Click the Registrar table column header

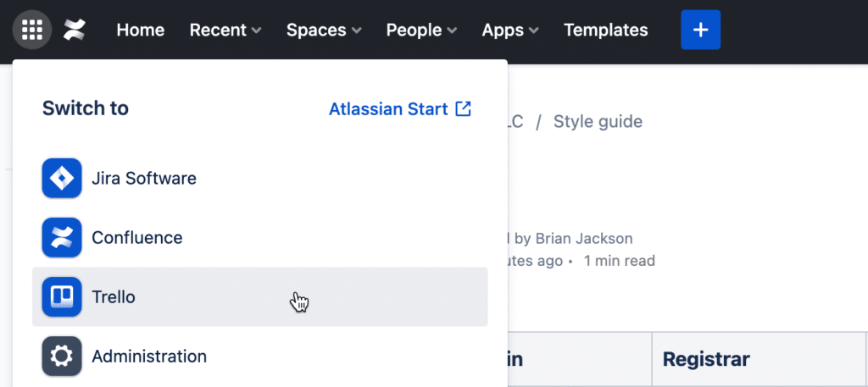706,359
